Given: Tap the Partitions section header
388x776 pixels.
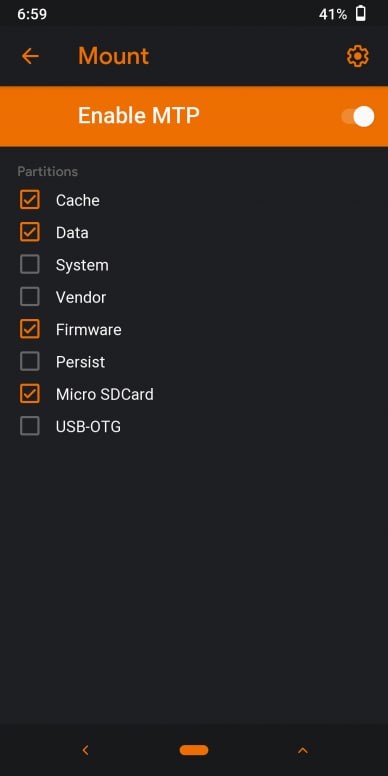Looking at the screenshot, I should click(x=48, y=172).
